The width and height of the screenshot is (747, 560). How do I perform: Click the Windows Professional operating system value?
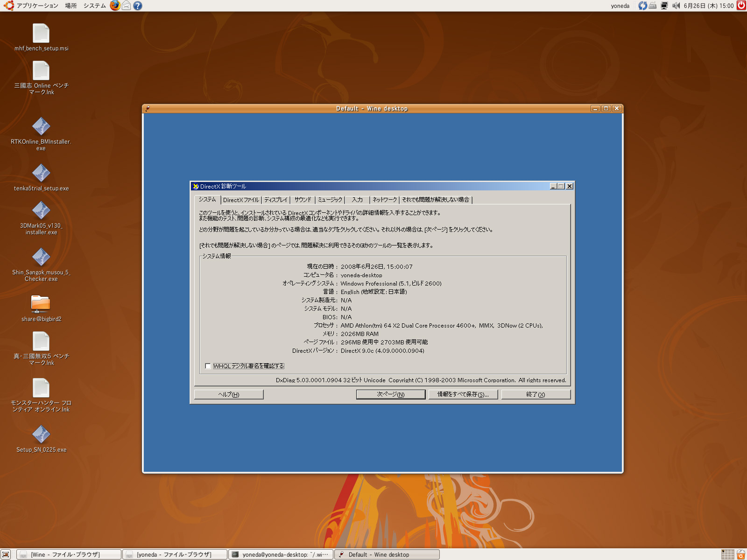(391, 284)
